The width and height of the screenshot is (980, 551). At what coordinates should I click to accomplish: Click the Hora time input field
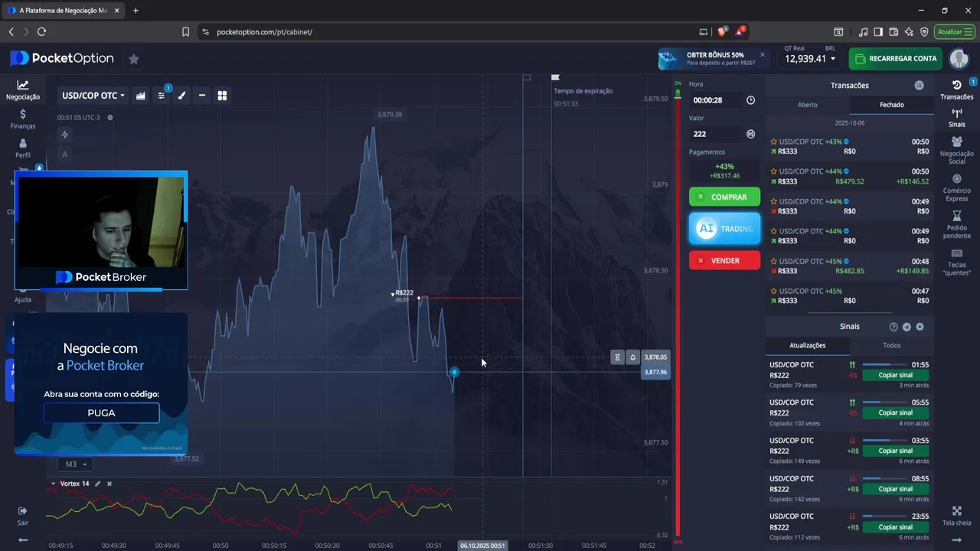717,100
